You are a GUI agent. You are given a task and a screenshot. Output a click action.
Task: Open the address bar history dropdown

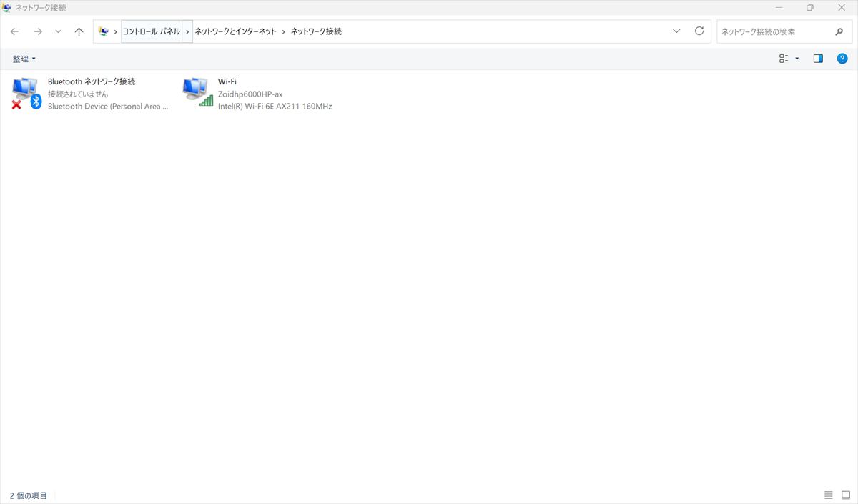676,31
